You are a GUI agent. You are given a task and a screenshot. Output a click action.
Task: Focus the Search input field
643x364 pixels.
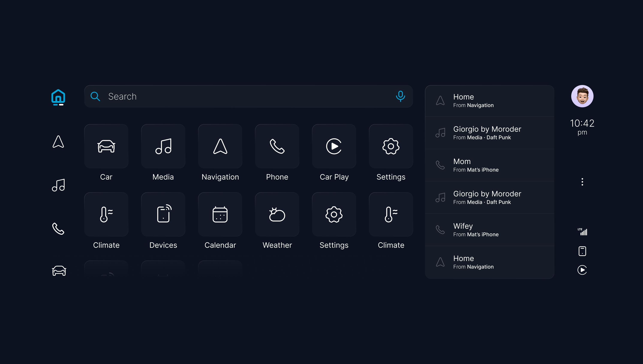tap(248, 96)
